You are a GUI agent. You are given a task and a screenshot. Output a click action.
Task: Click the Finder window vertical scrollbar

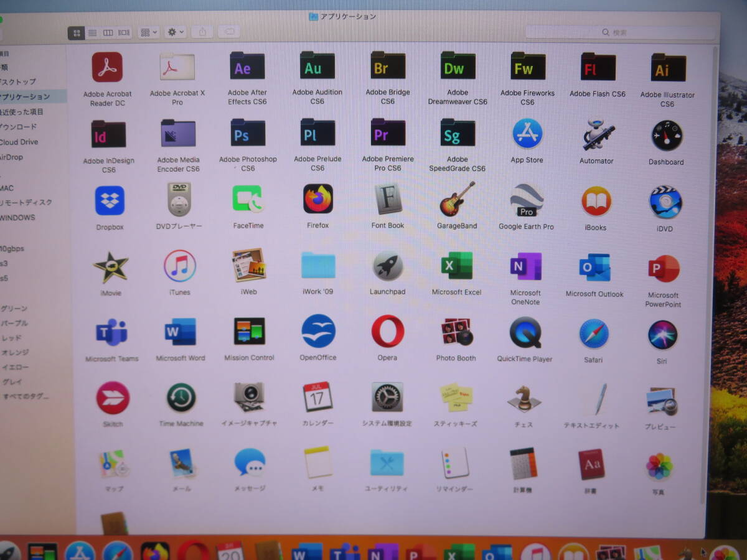click(710, 274)
